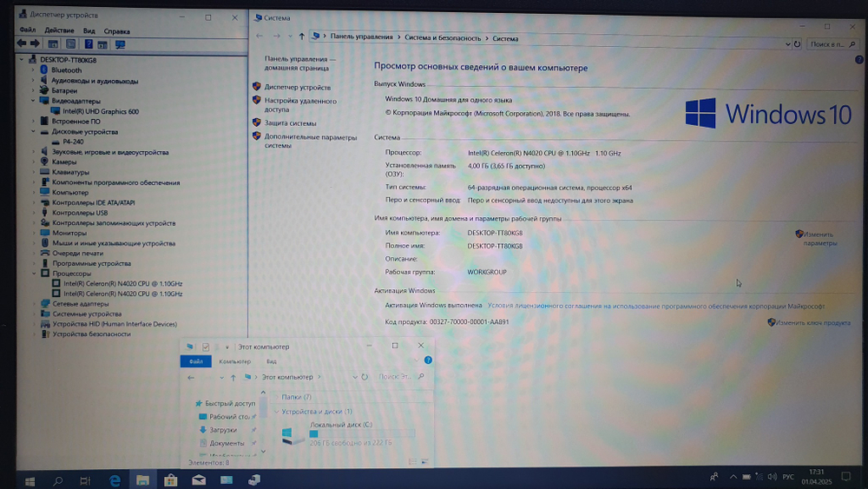Select first Intel Celeron N4020 processor entry
The width and height of the screenshot is (868, 489).
122,283
